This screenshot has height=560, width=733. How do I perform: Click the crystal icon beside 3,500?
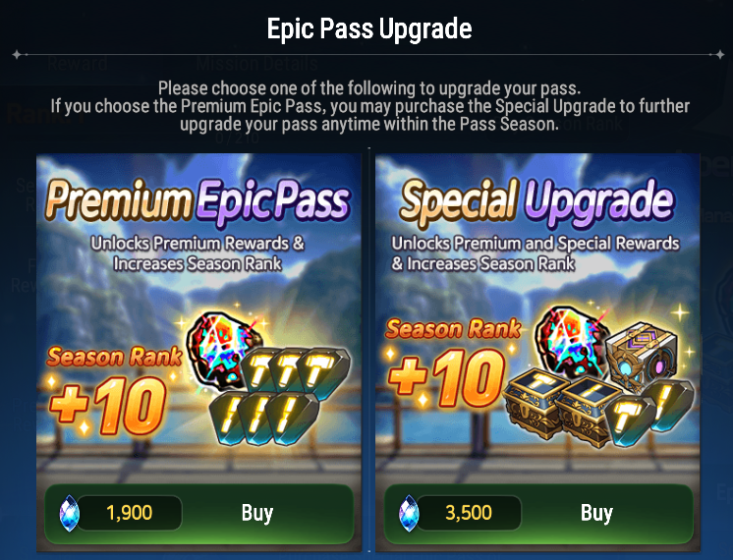[409, 513]
